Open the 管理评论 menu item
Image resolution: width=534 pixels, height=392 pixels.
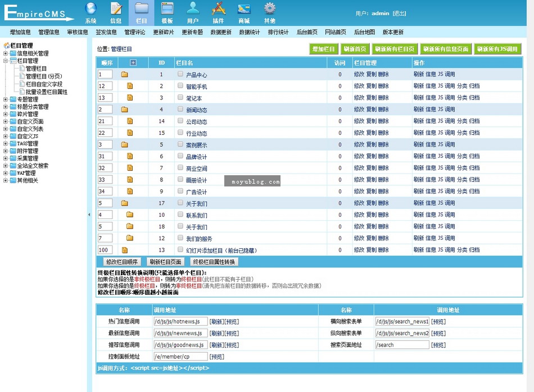pyautogui.click(x=134, y=32)
